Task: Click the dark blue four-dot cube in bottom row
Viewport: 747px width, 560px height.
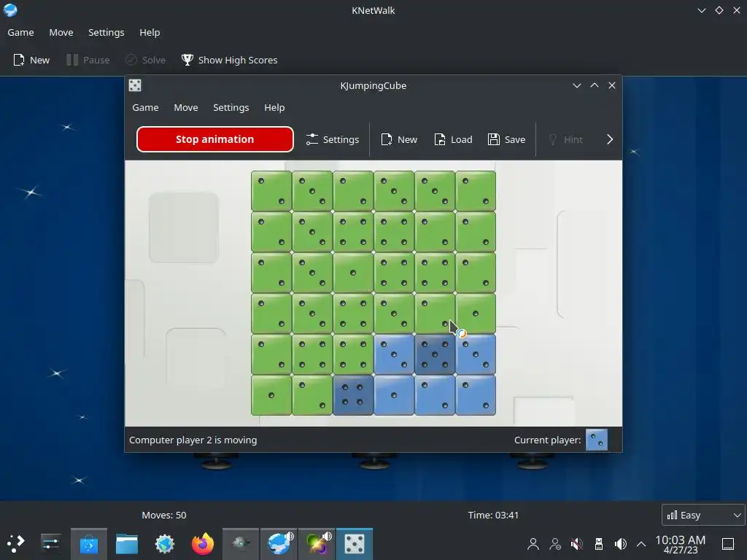Action: tap(353, 394)
